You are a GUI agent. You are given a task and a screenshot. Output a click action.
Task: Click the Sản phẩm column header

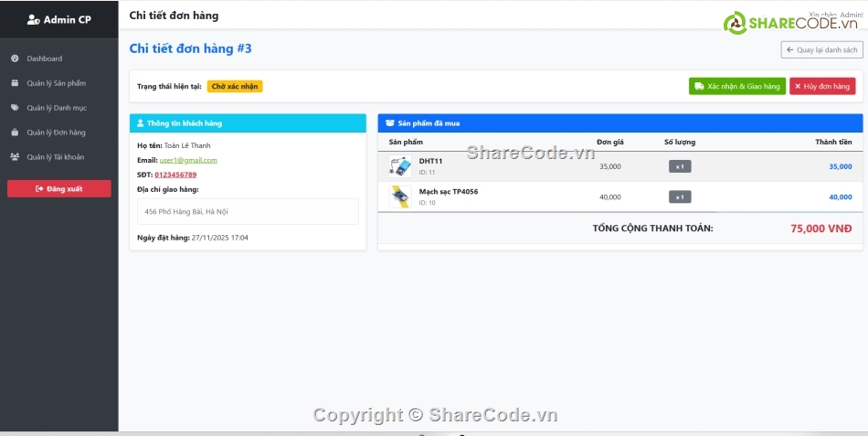click(x=406, y=142)
